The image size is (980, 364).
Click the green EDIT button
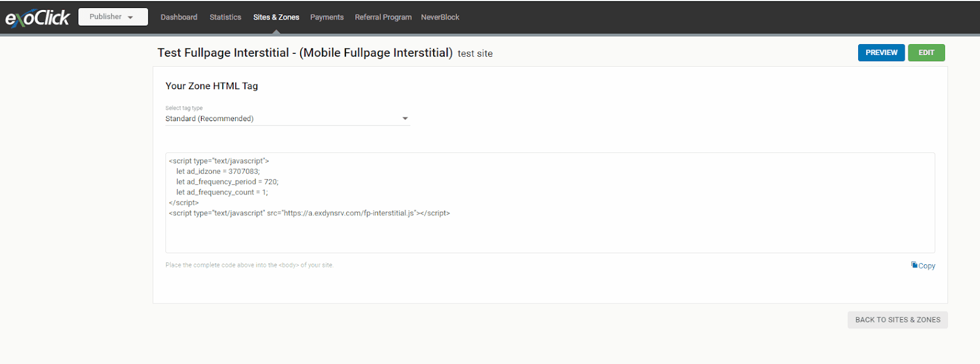[x=927, y=53]
